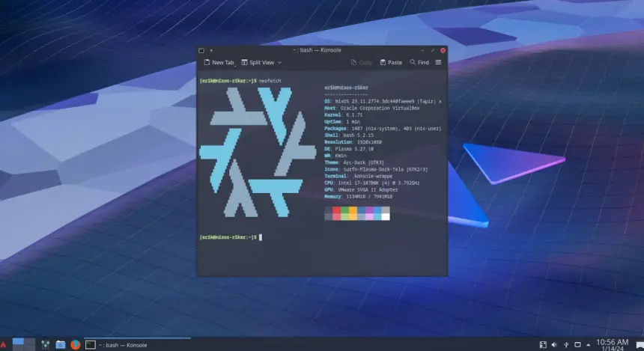Click the 'Host: Oracle Corporation VirtualBox' line
This screenshot has height=351, width=644.
371,108
